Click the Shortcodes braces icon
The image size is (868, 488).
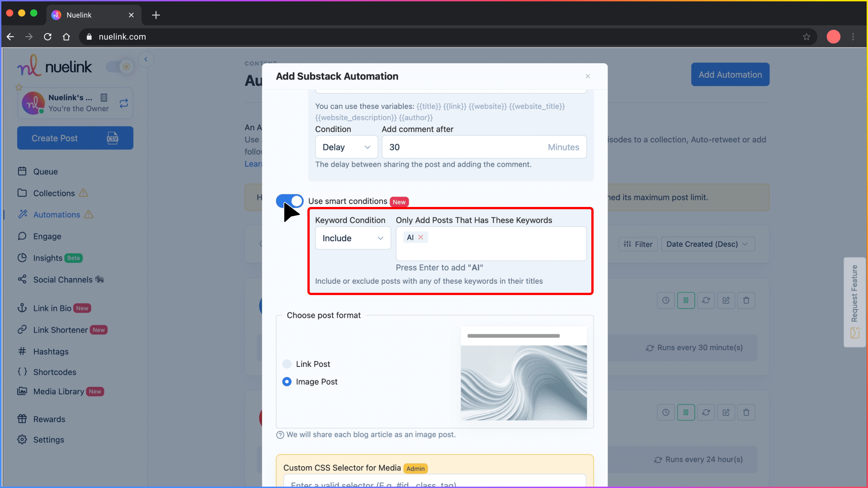22,372
